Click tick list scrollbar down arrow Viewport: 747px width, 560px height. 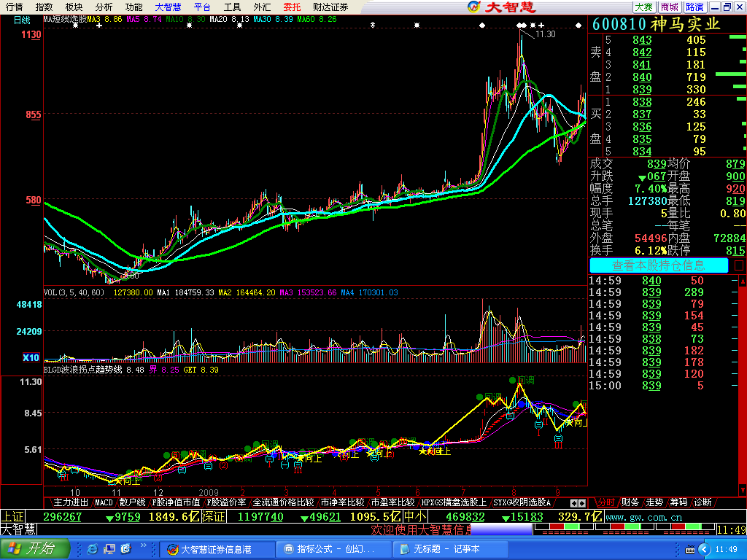point(742,489)
